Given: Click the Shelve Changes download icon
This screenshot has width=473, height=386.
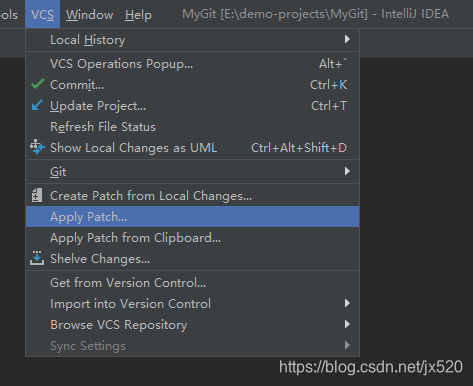Looking at the screenshot, I should coord(37,258).
